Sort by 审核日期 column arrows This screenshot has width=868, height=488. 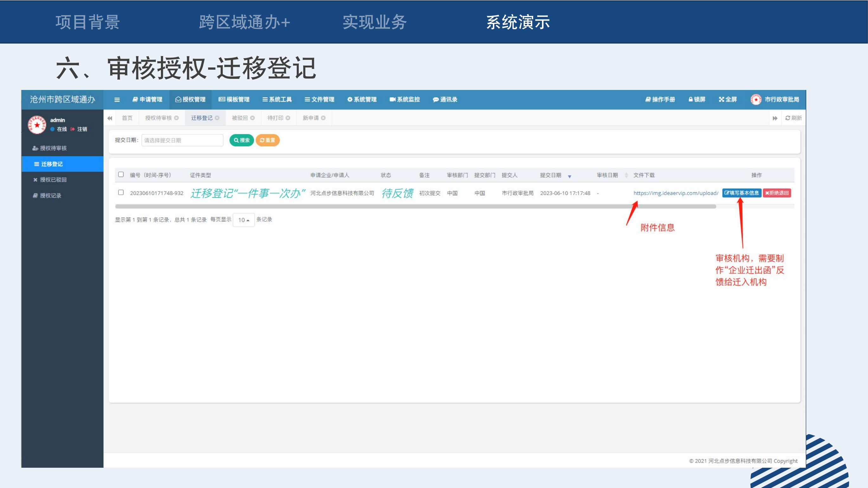pos(626,175)
